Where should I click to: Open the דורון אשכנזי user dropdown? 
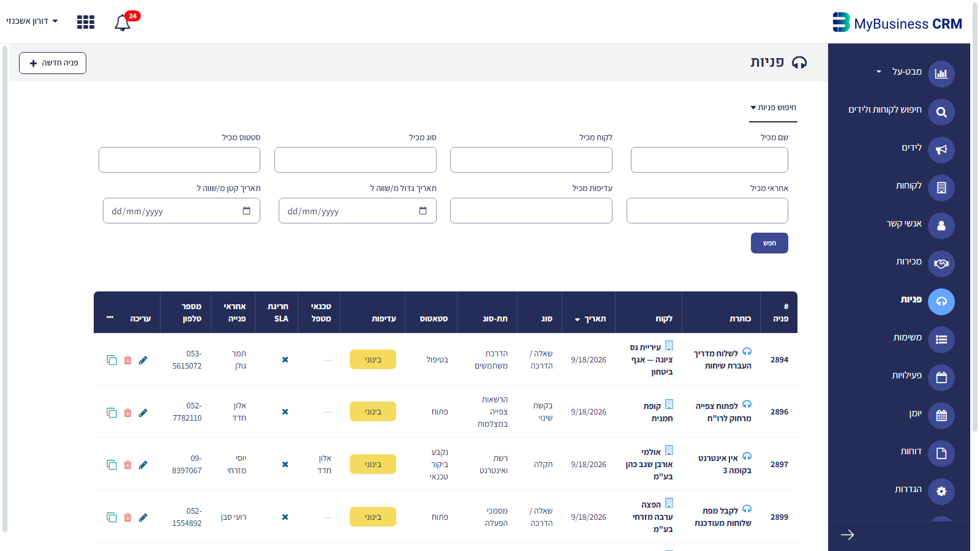point(32,21)
